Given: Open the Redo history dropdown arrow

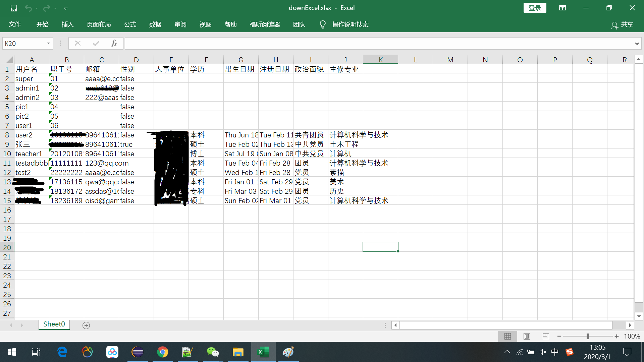Looking at the screenshot, I should 55,8.
